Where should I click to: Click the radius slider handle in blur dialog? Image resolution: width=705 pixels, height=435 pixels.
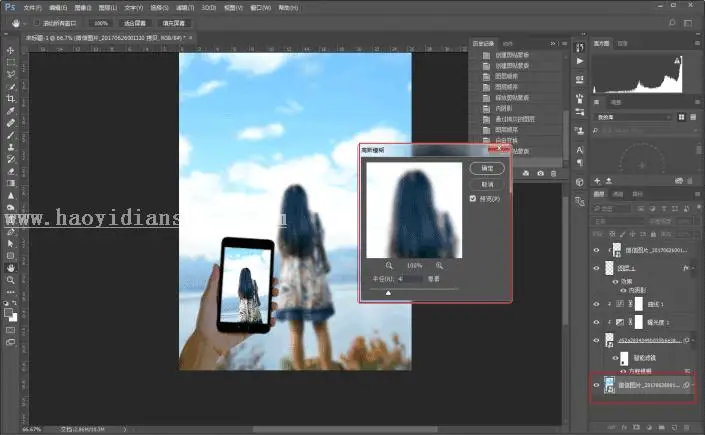(388, 293)
